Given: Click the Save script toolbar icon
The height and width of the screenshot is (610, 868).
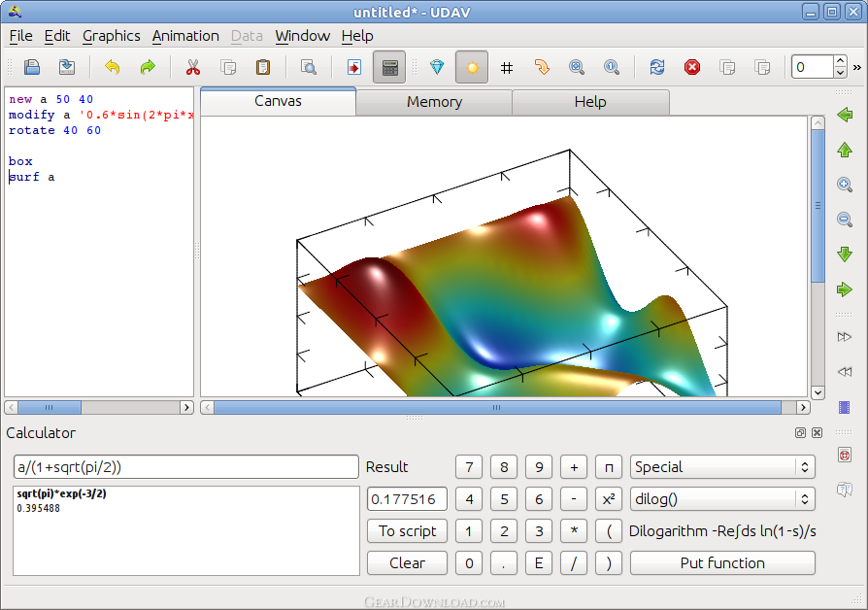Looking at the screenshot, I should [67, 68].
